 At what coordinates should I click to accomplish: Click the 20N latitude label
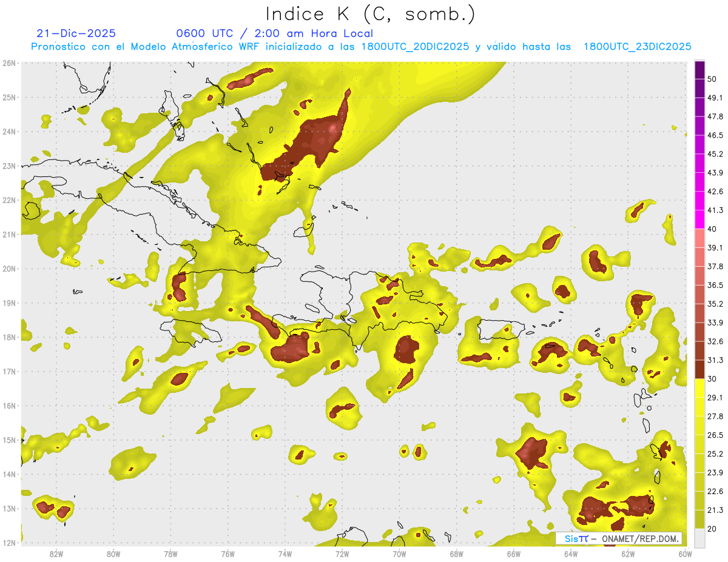[9, 269]
